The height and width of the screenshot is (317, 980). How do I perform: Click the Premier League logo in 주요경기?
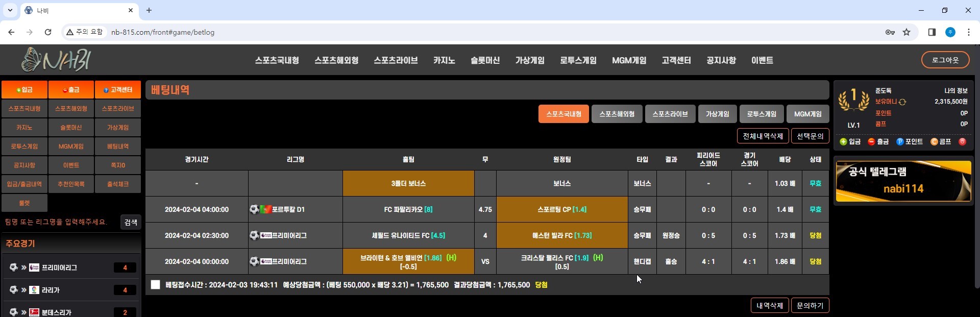point(34,267)
